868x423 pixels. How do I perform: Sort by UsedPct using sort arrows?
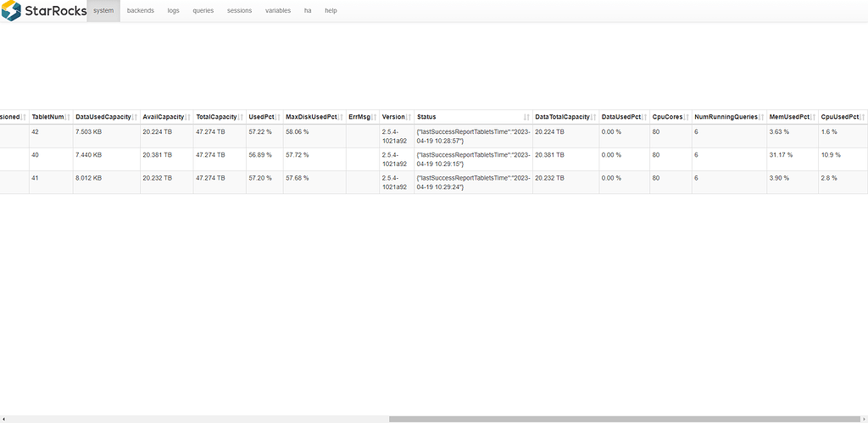tap(278, 117)
